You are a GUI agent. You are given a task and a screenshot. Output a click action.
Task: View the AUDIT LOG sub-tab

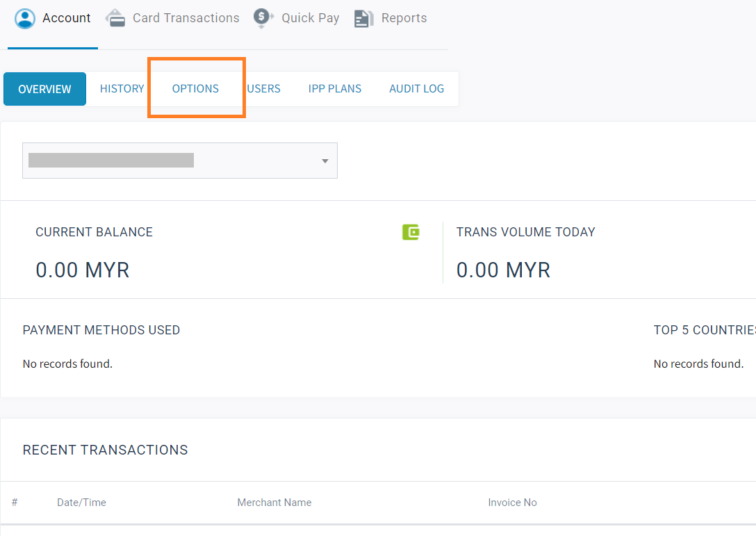(417, 89)
